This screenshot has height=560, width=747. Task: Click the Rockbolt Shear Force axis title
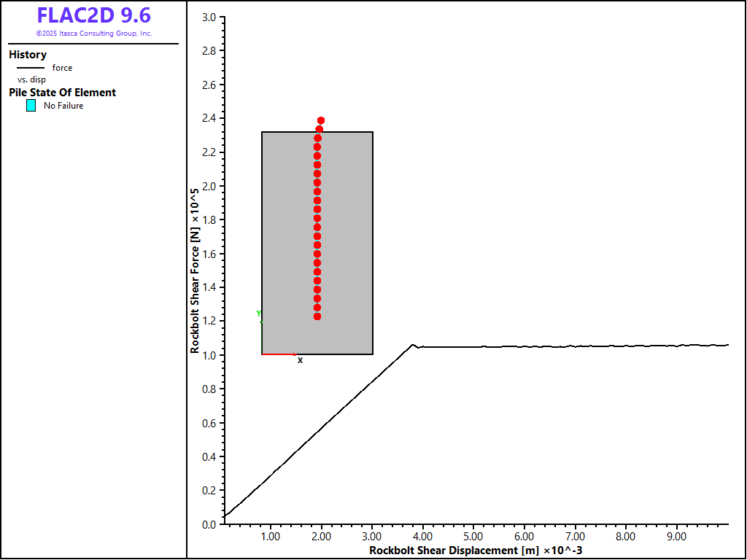tap(196, 271)
